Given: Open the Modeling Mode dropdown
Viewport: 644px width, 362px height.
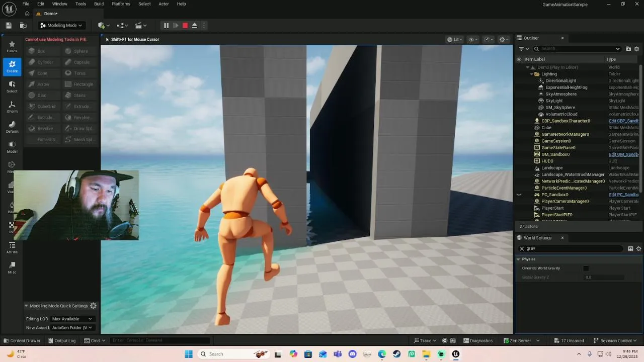Looking at the screenshot, I should pyautogui.click(x=61, y=26).
